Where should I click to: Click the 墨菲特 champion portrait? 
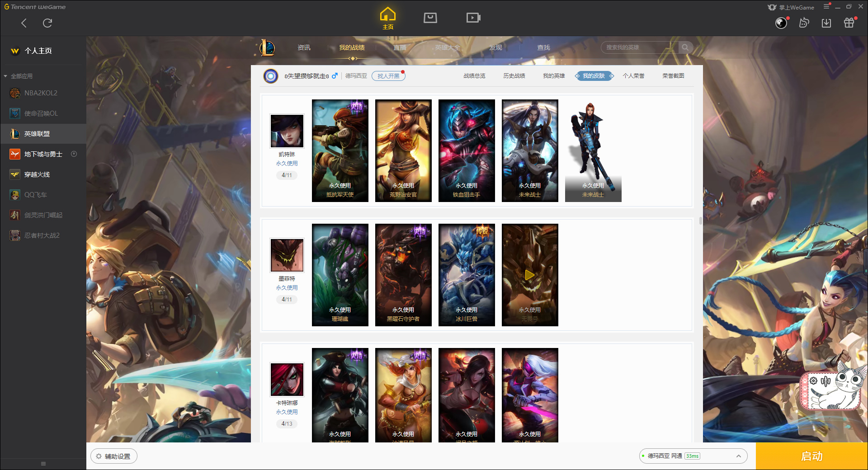287,255
